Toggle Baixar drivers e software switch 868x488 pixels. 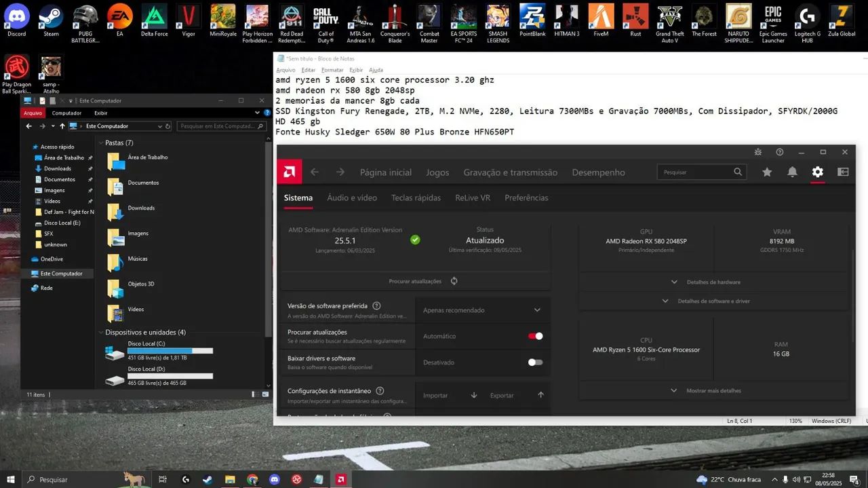[x=536, y=362]
